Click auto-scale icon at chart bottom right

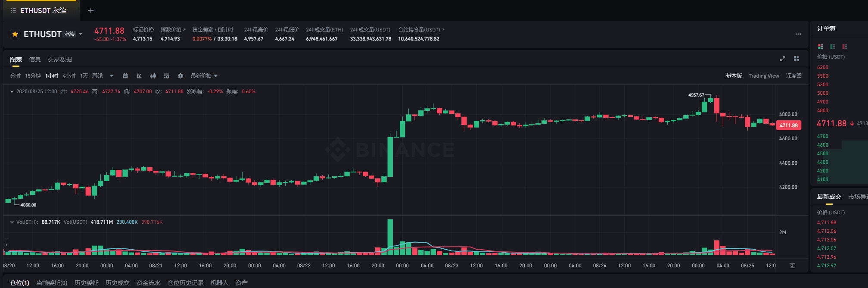[x=792, y=266]
